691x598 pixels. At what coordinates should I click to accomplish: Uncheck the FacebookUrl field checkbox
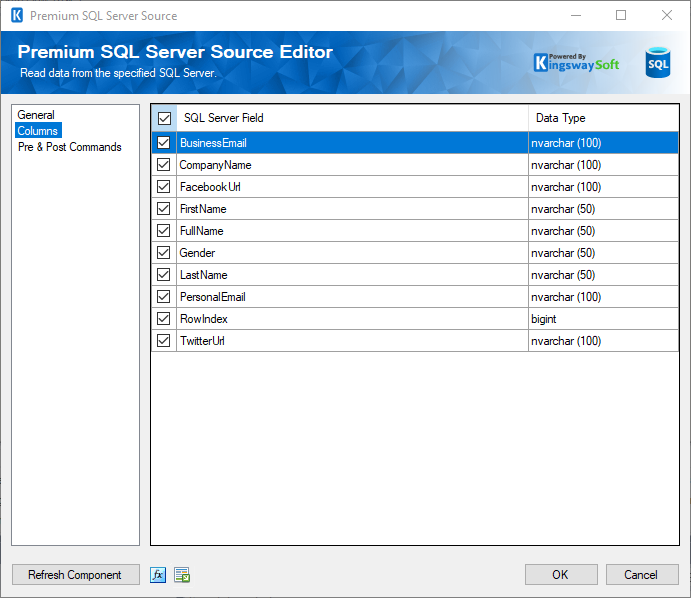pos(163,186)
